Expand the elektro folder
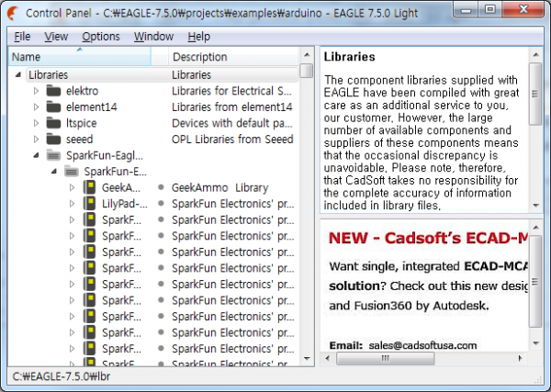Screen dimensions: 551x392 pos(36,91)
